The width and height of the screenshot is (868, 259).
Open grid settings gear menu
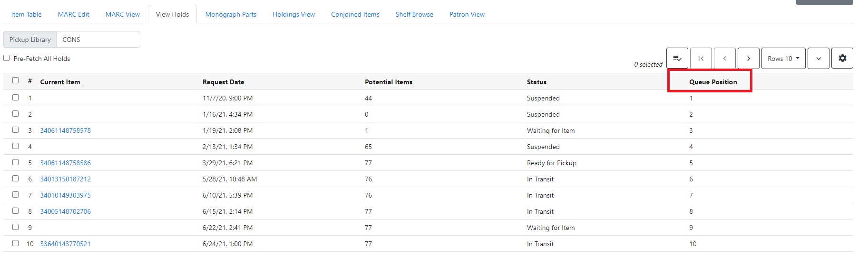pyautogui.click(x=842, y=59)
